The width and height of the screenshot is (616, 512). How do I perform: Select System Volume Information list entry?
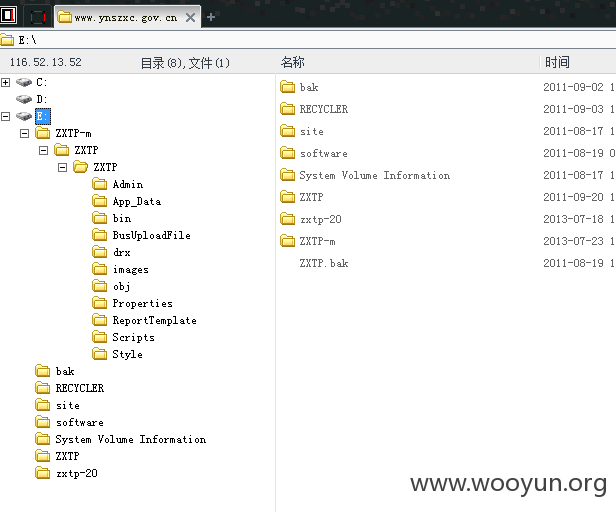click(375, 175)
